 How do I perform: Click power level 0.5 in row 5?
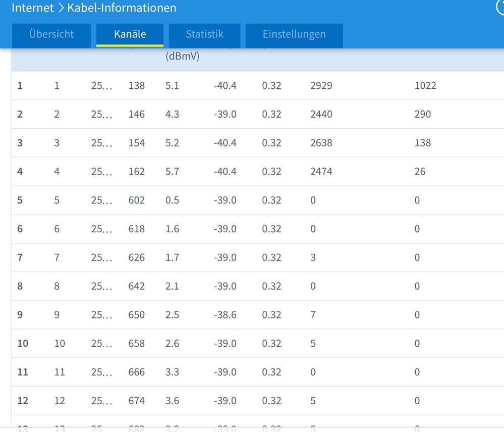[x=172, y=200]
